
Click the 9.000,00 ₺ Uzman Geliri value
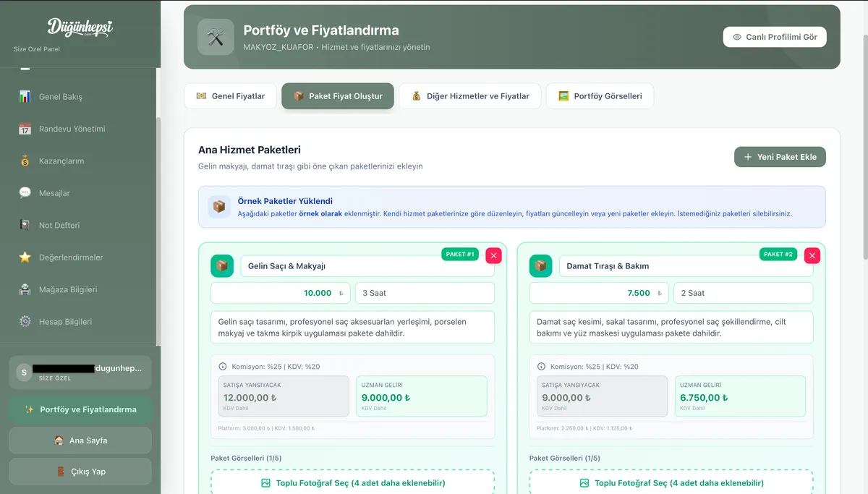(x=386, y=397)
